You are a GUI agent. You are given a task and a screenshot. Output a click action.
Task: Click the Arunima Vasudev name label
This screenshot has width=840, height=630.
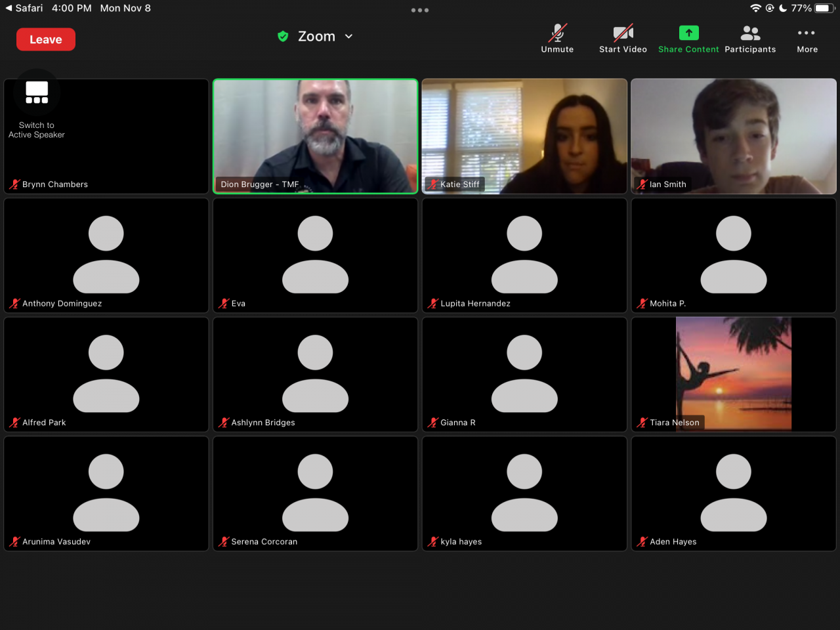[56, 542]
